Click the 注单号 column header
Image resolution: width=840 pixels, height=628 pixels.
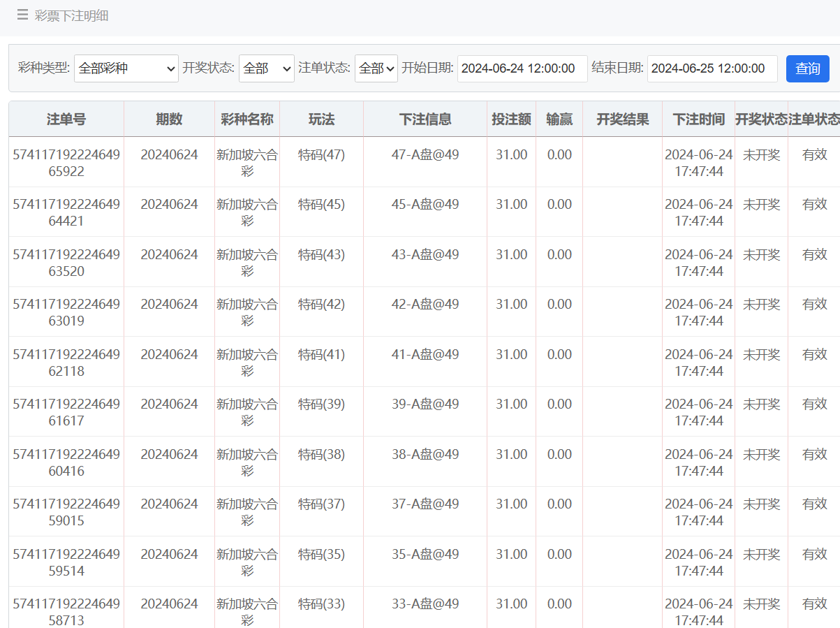66,119
